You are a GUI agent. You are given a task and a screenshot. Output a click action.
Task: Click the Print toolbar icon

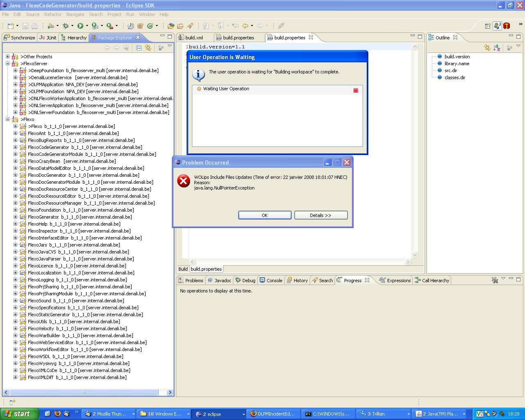(34, 26)
